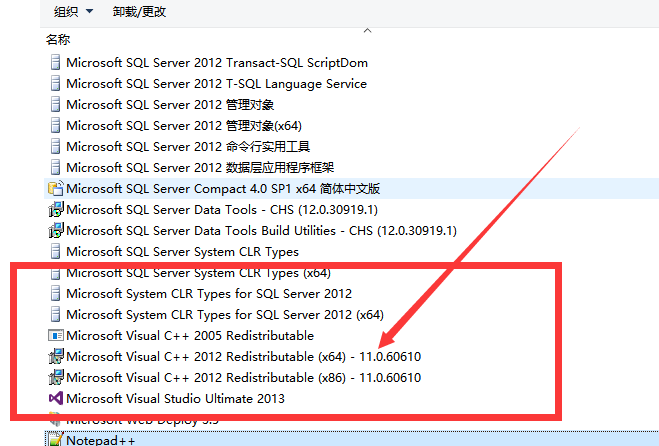Click the Notepad++ icon in the list
The height and width of the screenshot is (446, 659).
56,440
